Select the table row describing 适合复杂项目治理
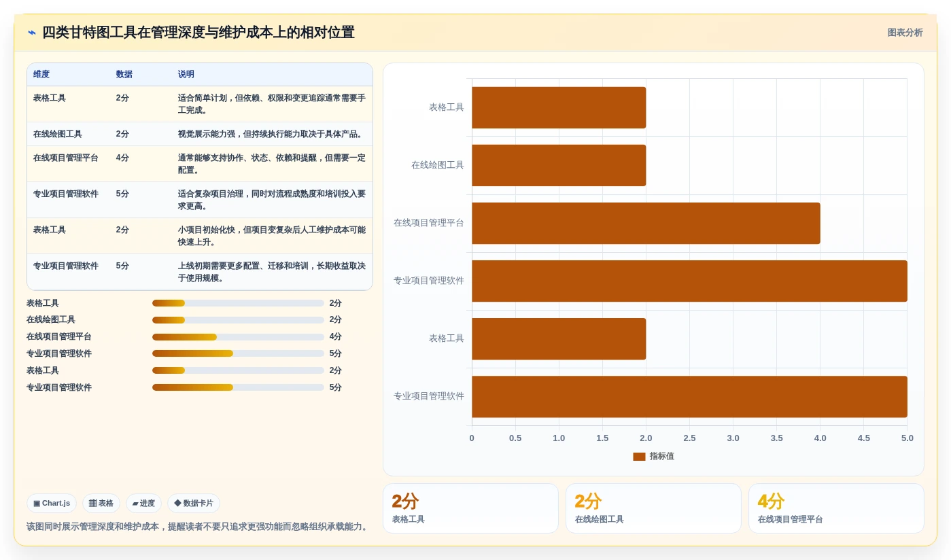The width and height of the screenshot is (951, 560). pyautogui.click(x=200, y=200)
